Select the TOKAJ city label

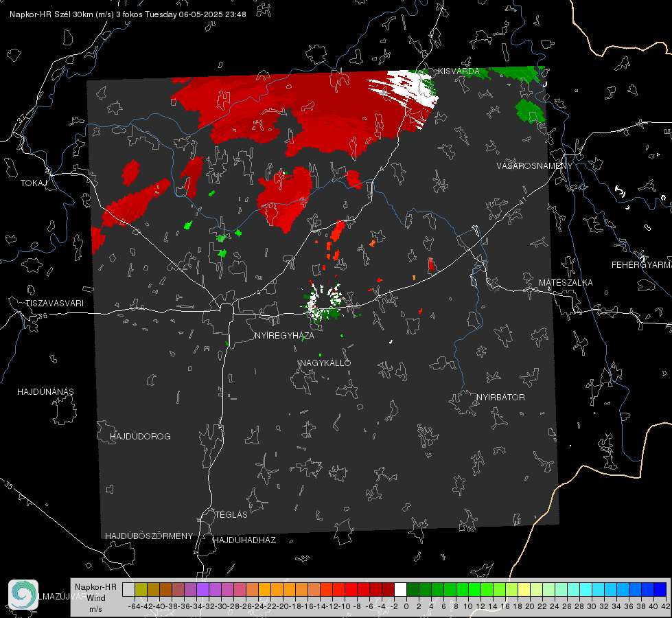pyautogui.click(x=34, y=183)
